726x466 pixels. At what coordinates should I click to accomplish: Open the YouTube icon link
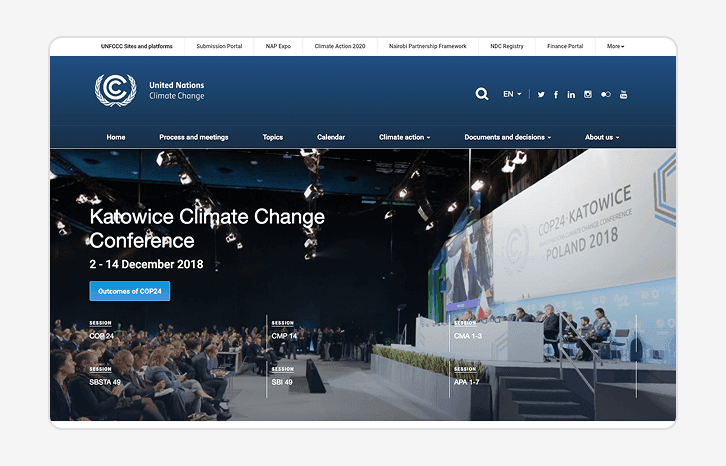click(x=623, y=94)
